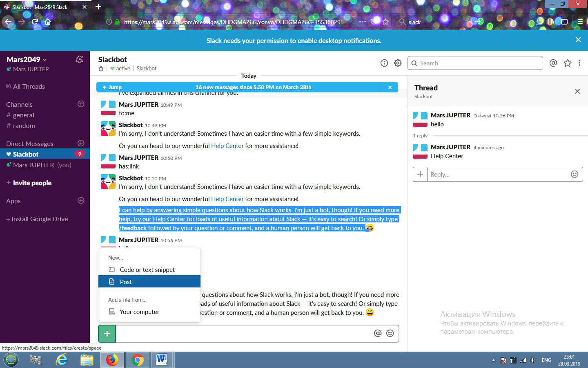Image resolution: width=588 pixels, height=368 pixels.
Task: Click the thread Reply input field
Action: (x=498, y=174)
